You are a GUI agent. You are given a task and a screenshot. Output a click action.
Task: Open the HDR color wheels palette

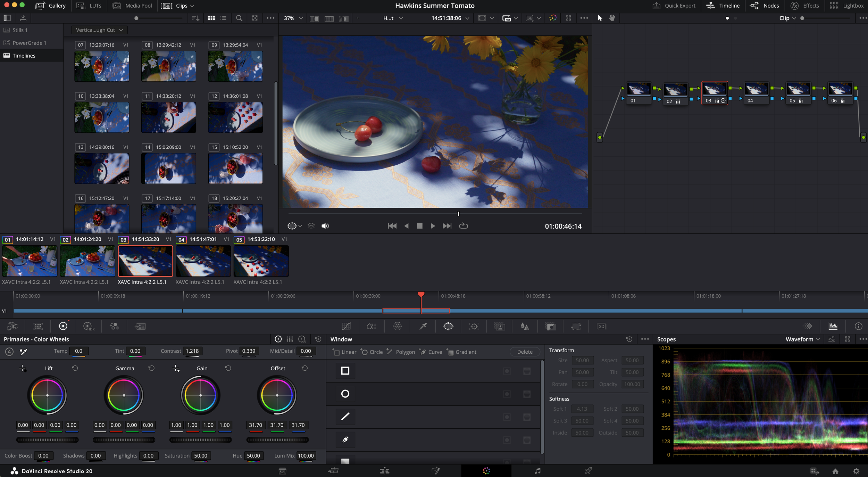click(89, 326)
